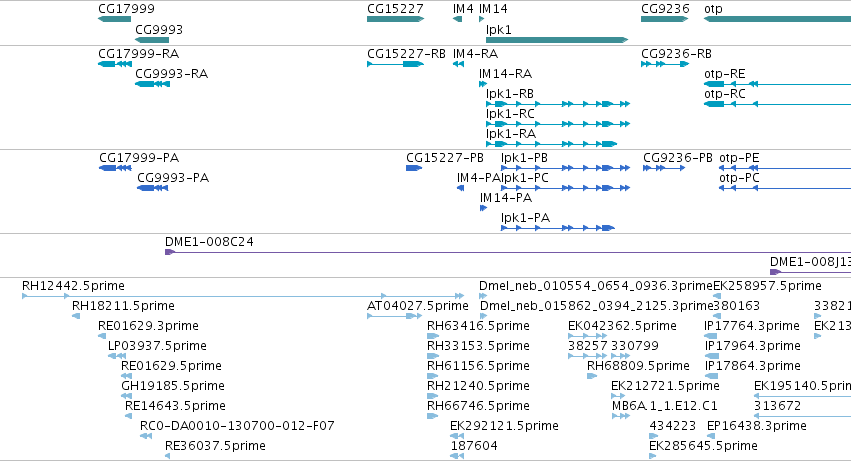The width and height of the screenshot is (851, 461).
Task: Select the otp gene label
Action: tap(713, 9)
